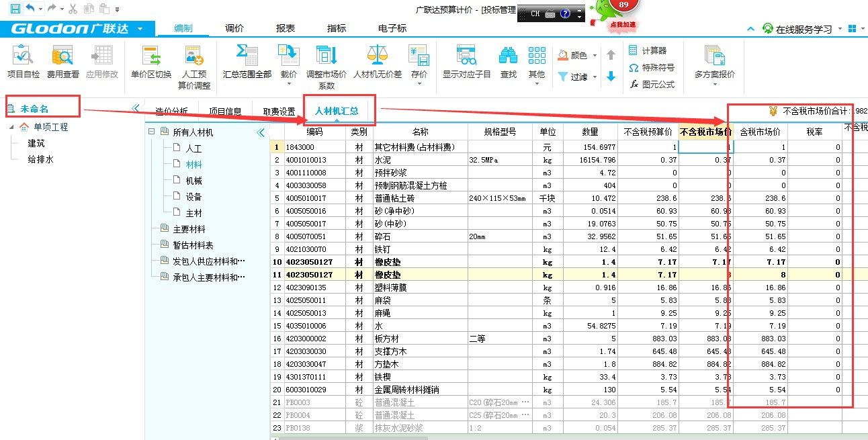The width and height of the screenshot is (868, 440).
Task: Open the 颜色 color picker dropdown
Action: (x=595, y=56)
